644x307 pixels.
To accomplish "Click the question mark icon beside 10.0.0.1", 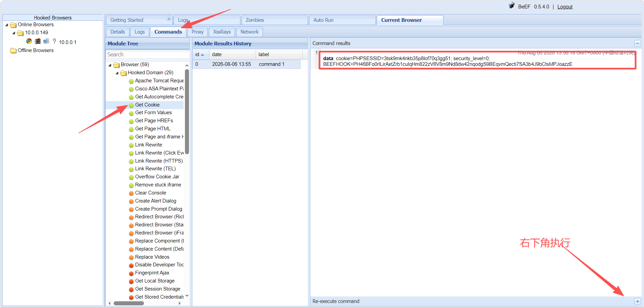I will point(54,41).
